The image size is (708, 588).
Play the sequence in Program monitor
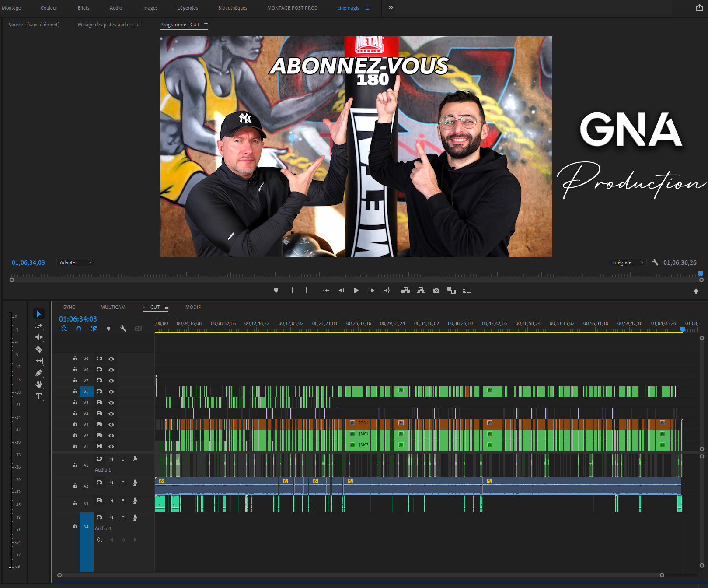356,290
